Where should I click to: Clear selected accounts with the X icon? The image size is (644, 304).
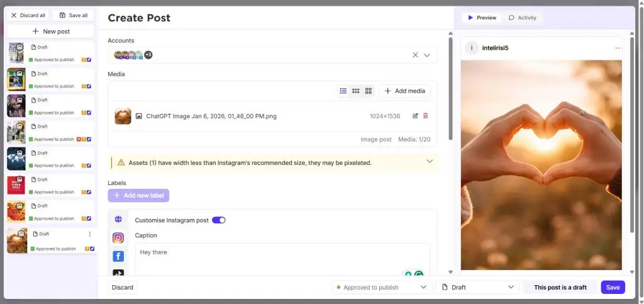point(415,55)
